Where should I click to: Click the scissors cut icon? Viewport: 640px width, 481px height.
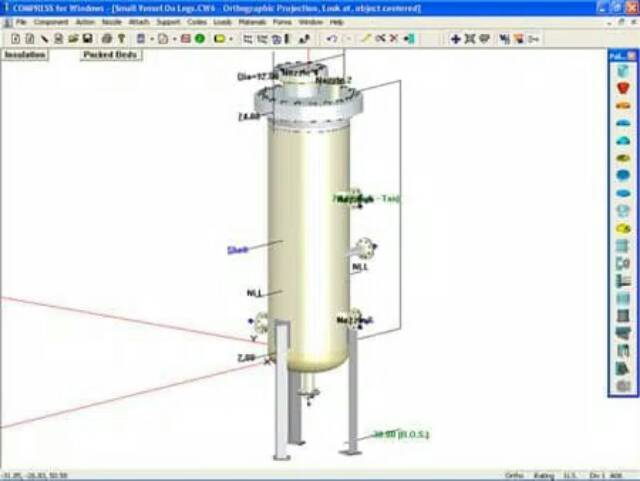(380, 39)
